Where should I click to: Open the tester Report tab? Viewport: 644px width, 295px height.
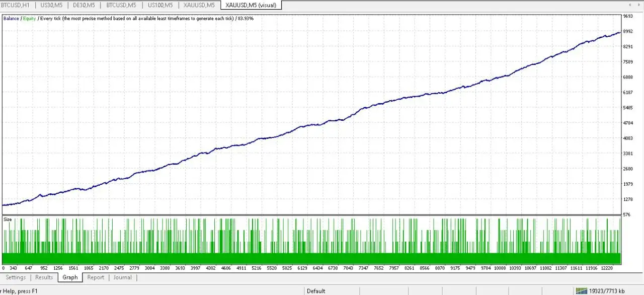click(x=96, y=277)
